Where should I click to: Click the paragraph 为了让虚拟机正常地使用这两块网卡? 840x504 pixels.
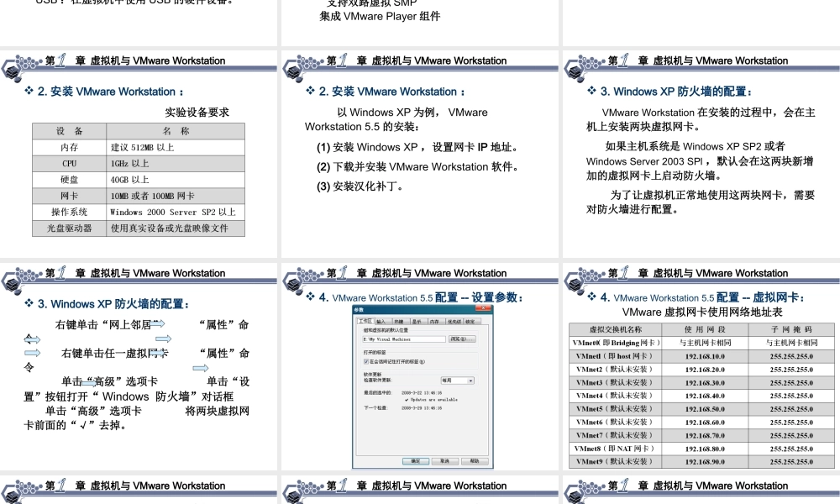701,202
